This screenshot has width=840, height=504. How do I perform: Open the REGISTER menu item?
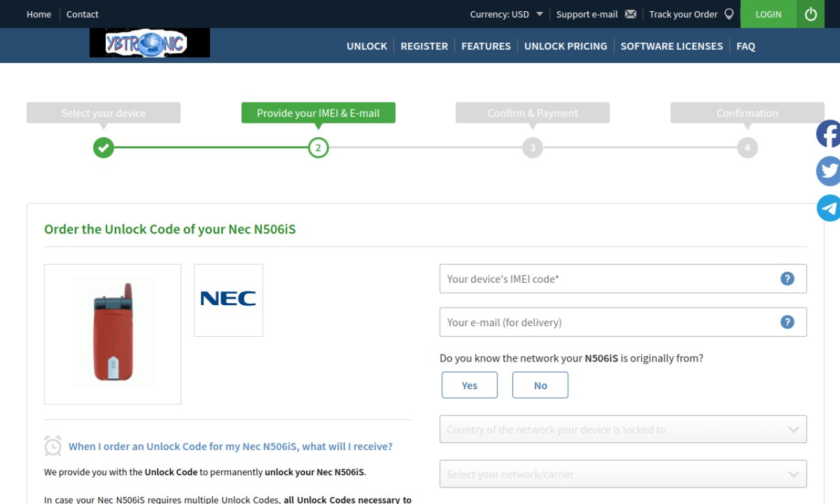tap(425, 46)
